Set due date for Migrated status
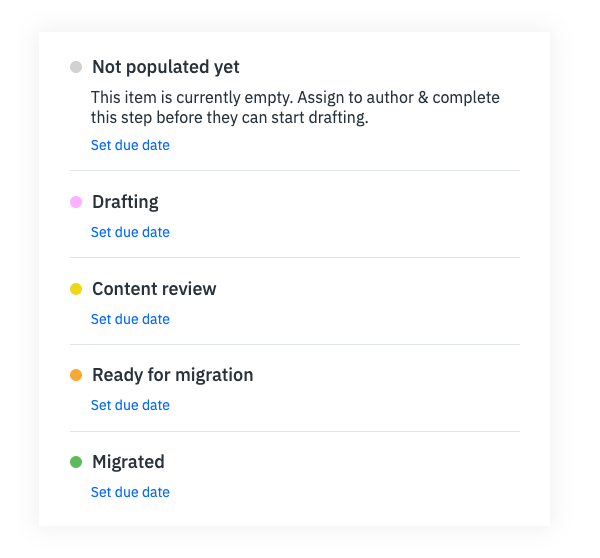 coord(130,492)
